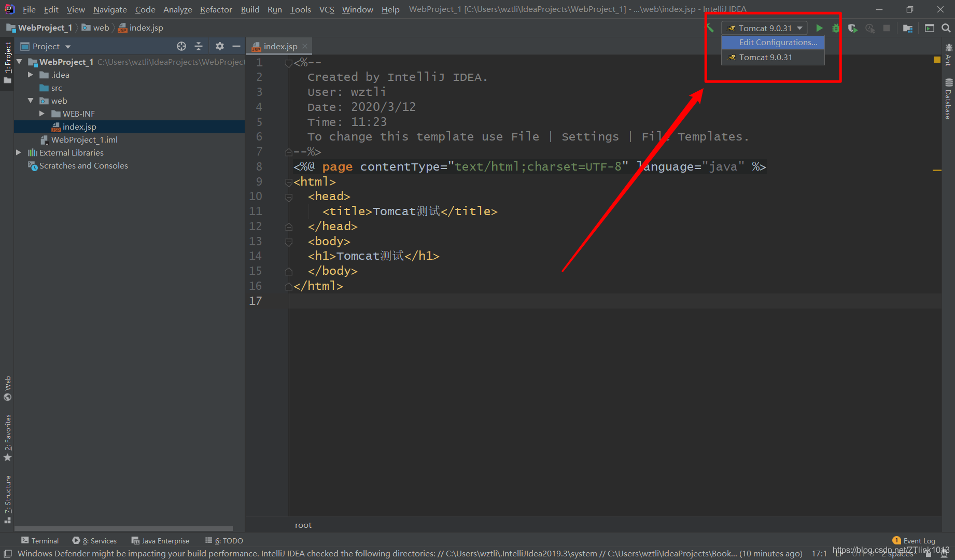
Task: Collapse all in Project panel
Action: coord(199,46)
